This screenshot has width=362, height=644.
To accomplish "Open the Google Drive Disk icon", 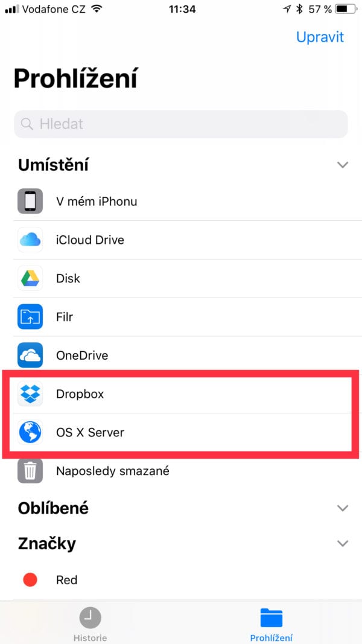I will [x=30, y=278].
